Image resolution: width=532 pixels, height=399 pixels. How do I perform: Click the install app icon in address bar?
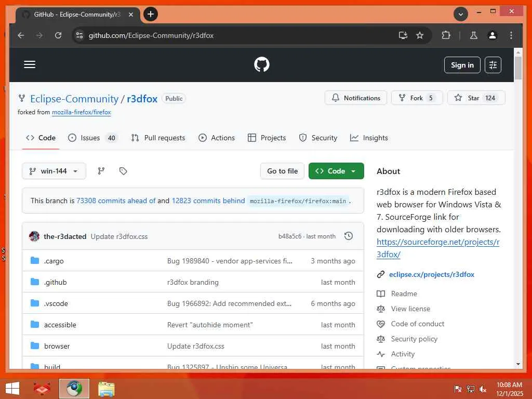click(403, 35)
